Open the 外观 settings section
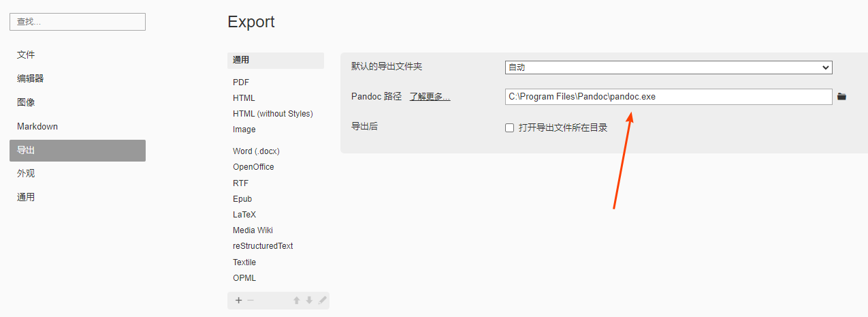The image size is (868, 317). coord(26,173)
